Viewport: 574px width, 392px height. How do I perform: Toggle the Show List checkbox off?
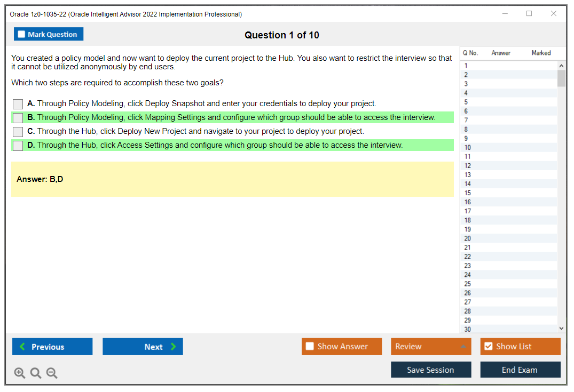(x=488, y=346)
